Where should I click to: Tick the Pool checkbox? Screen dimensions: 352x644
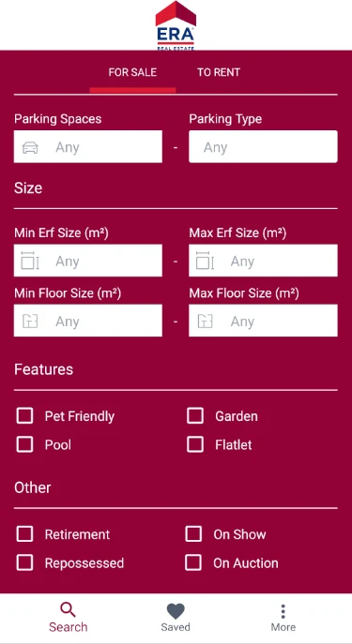click(x=24, y=444)
